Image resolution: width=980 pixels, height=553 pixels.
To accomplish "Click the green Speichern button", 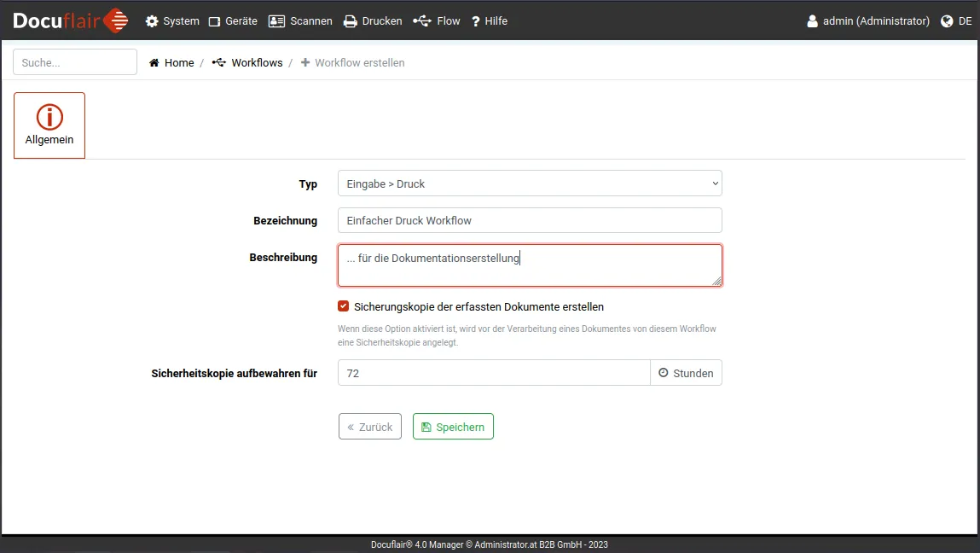I will tap(453, 427).
